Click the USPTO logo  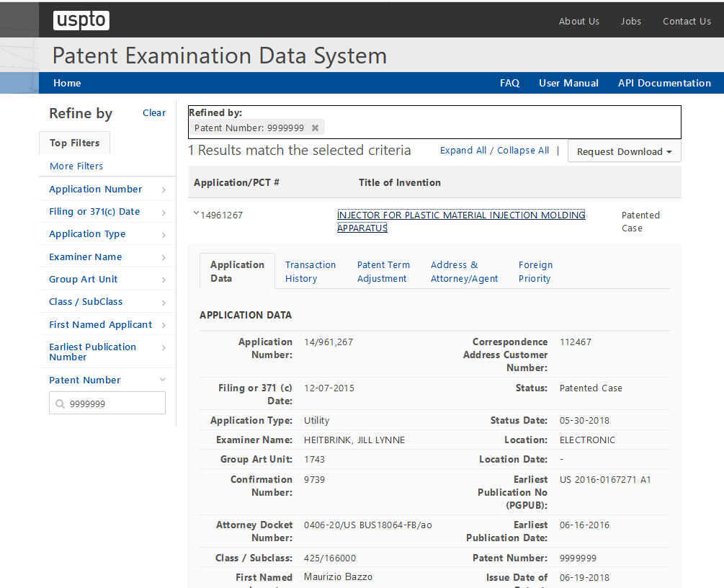tap(81, 20)
